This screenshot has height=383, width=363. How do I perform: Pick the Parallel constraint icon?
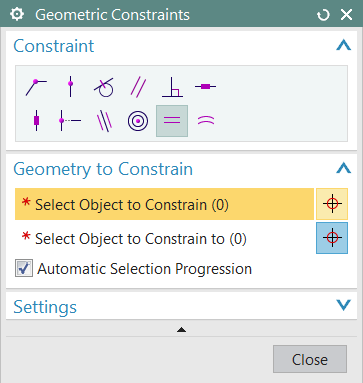tap(138, 87)
